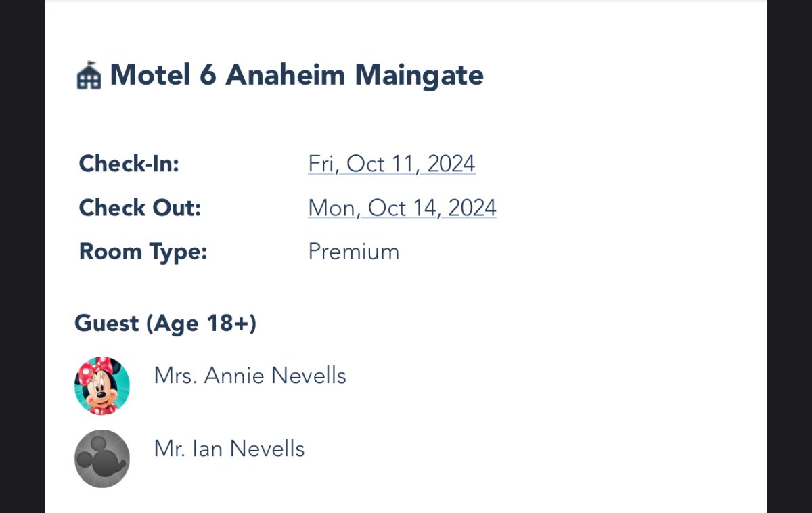
Task: Select guest name Mrs. Annie Nevells
Action: tap(250, 376)
